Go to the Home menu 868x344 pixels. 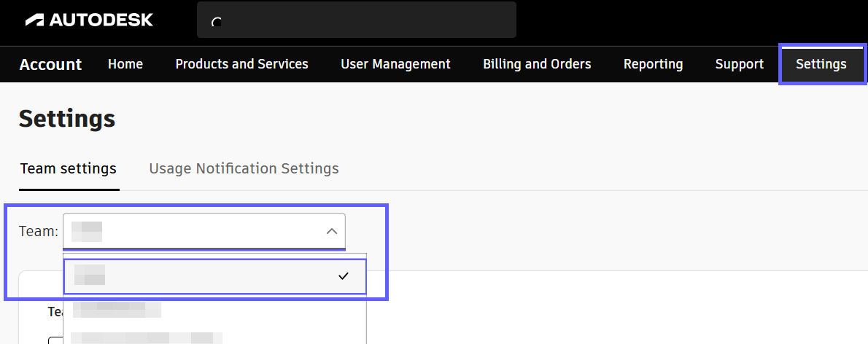[x=125, y=64]
